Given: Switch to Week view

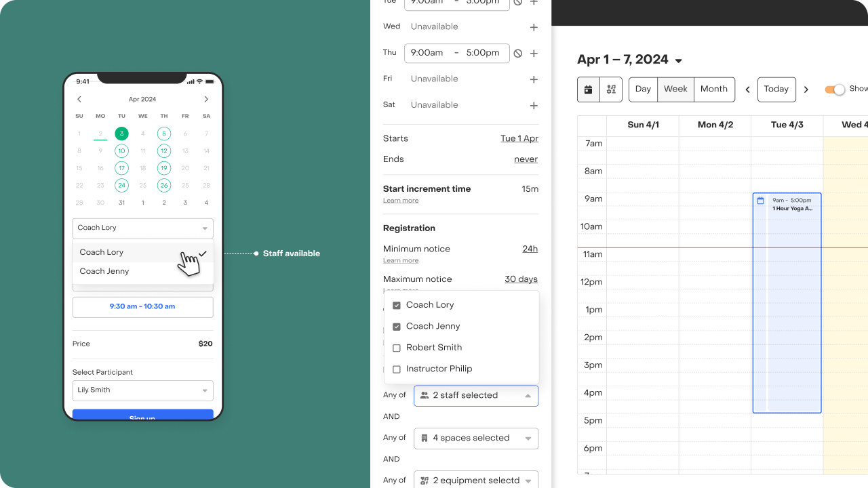Looking at the screenshot, I should (675, 89).
